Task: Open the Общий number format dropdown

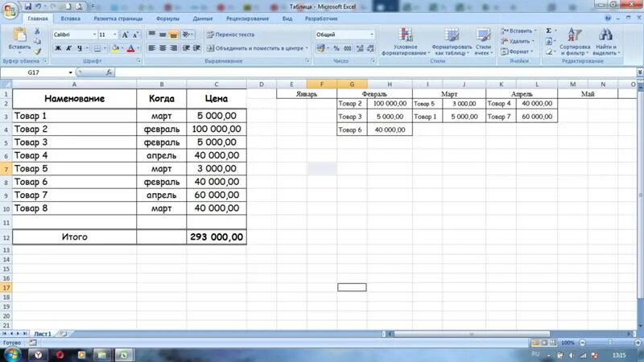Action: point(372,35)
